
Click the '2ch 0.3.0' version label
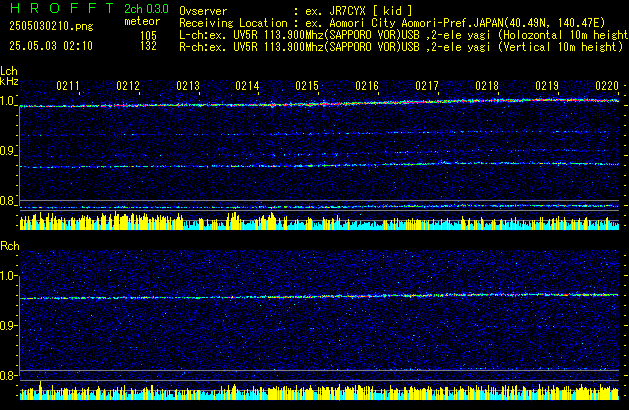click(x=146, y=9)
